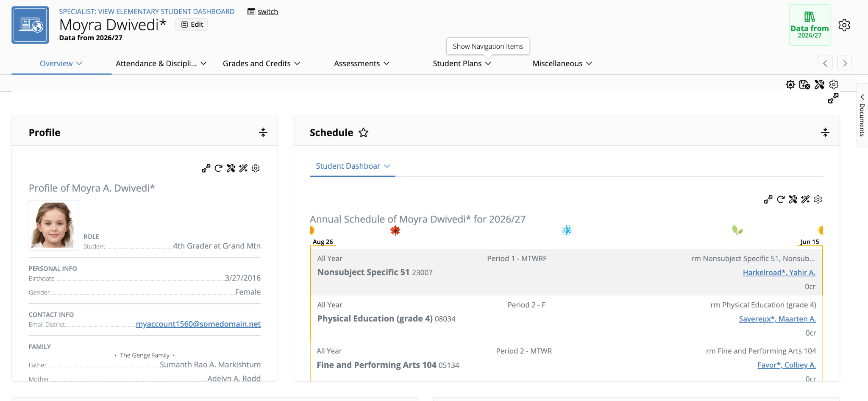Image resolution: width=868 pixels, height=401 pixels.
Task: Click the Annual Schedule magic wand icon
Action: click(805, 199)
